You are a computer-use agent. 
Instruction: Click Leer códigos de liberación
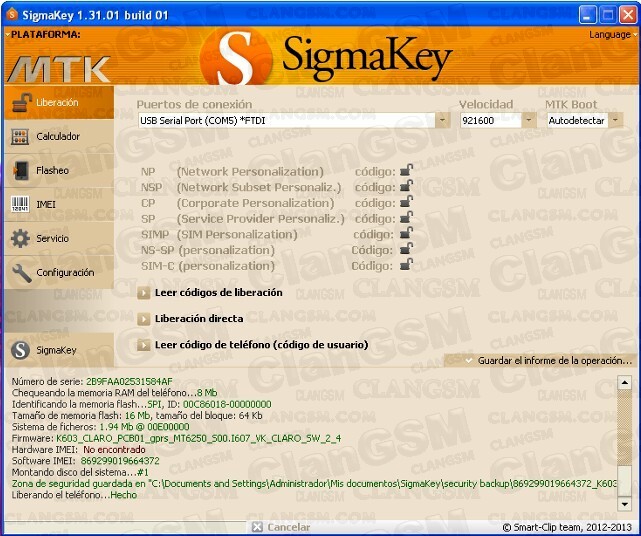[219, 293]
